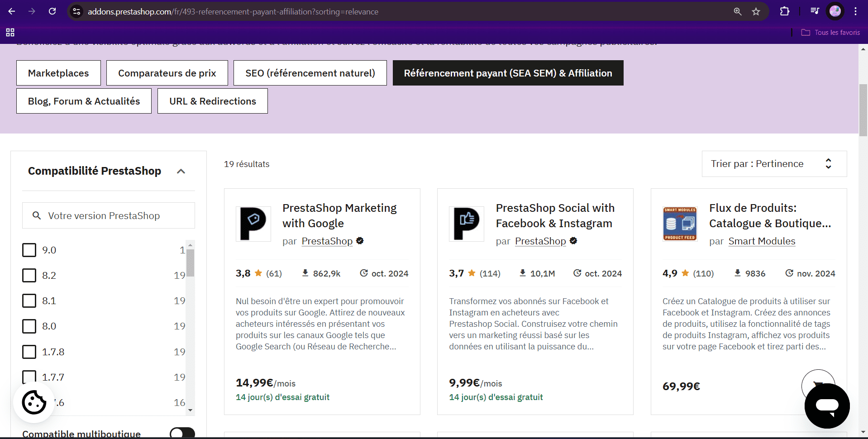
Task: Check the 1.7.7 compatibility checkbox
Action: (x=29, y=377)
